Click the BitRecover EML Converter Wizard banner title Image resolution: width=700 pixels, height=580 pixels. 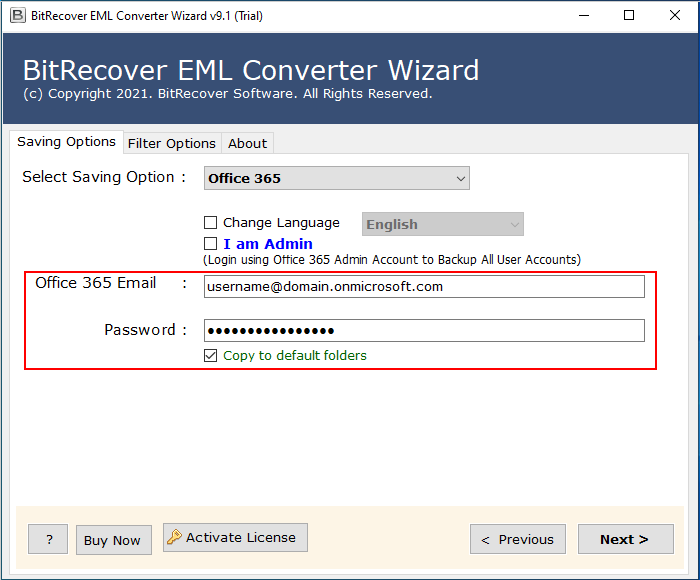(x=251, y=71)
